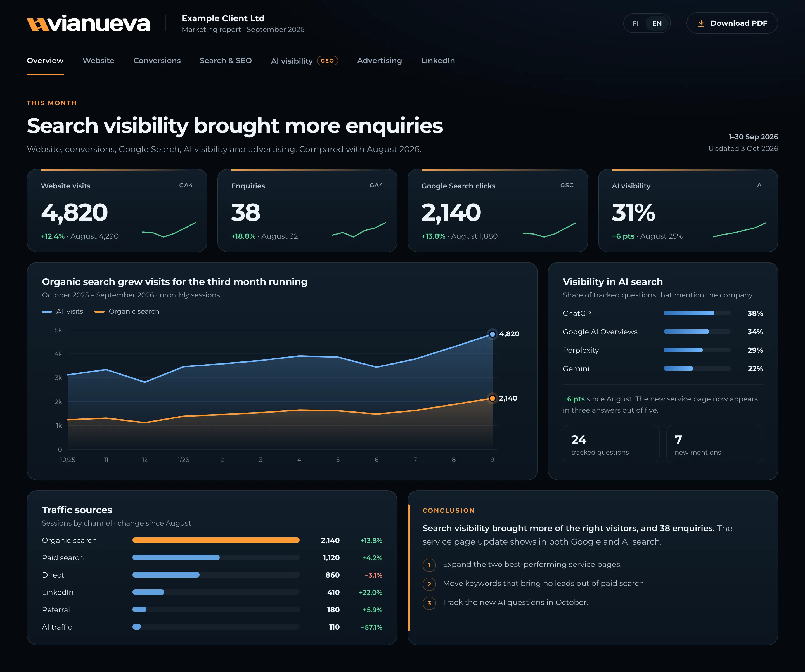Click 'Track the new AI questions in October'
The height and width of the screenshot is (672, 805).
pos(515,602)
